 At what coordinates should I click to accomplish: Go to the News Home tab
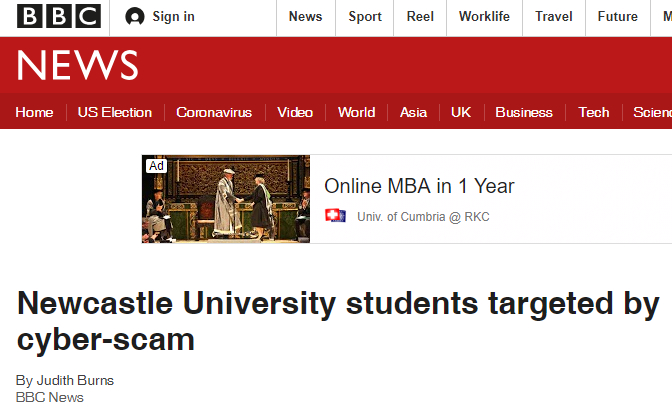(34, 112)
